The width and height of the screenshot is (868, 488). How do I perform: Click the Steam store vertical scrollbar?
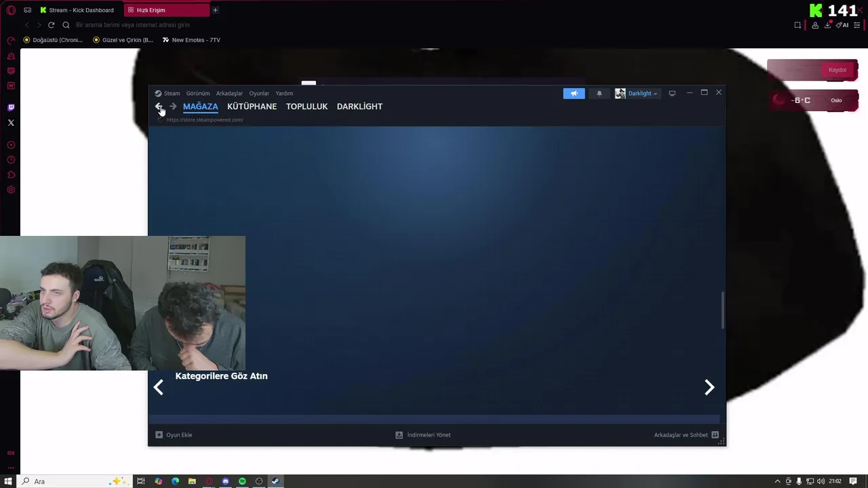723,310
